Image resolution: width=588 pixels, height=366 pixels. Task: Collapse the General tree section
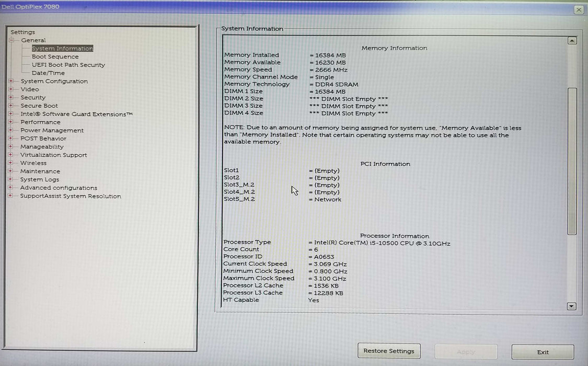[11, 40]
